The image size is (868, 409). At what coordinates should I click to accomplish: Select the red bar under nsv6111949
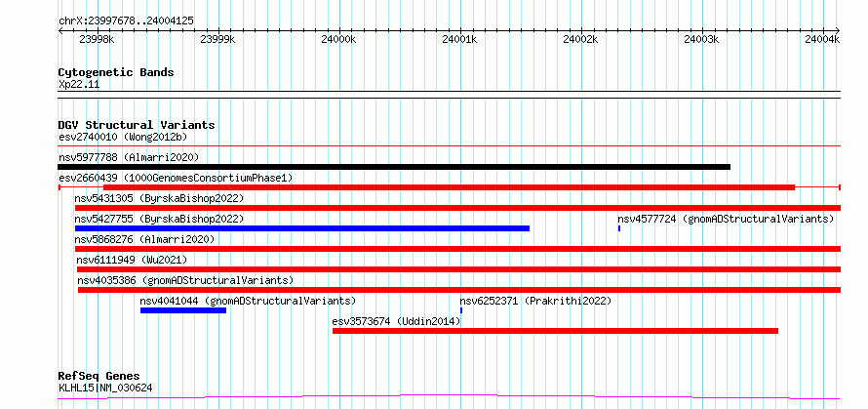coord(459,269)
